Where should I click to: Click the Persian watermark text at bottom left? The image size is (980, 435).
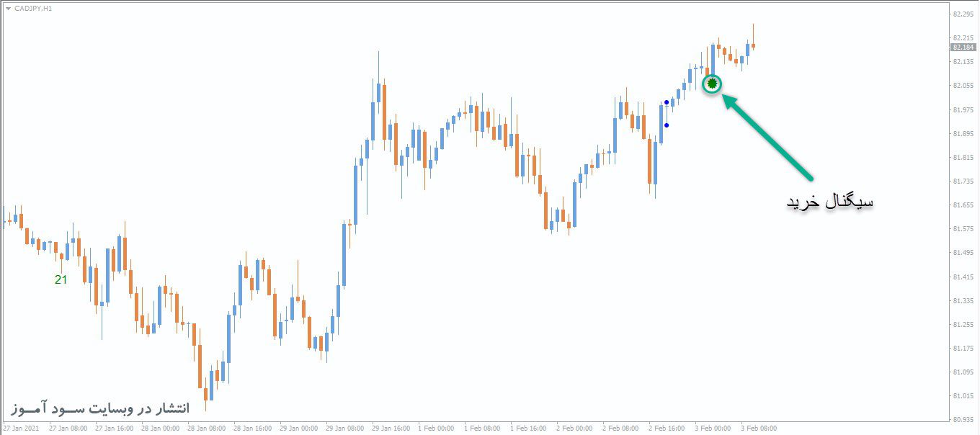(99, 408)
